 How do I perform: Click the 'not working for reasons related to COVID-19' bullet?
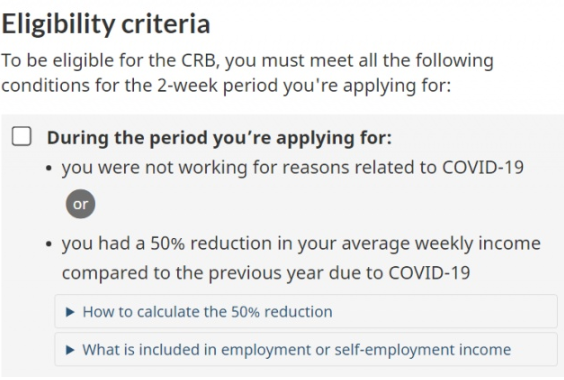tap(292, 168)
